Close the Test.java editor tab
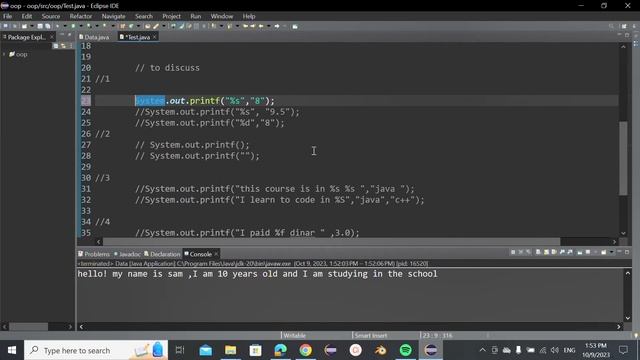Screen dimensions: 640x360 click(155, 37)
